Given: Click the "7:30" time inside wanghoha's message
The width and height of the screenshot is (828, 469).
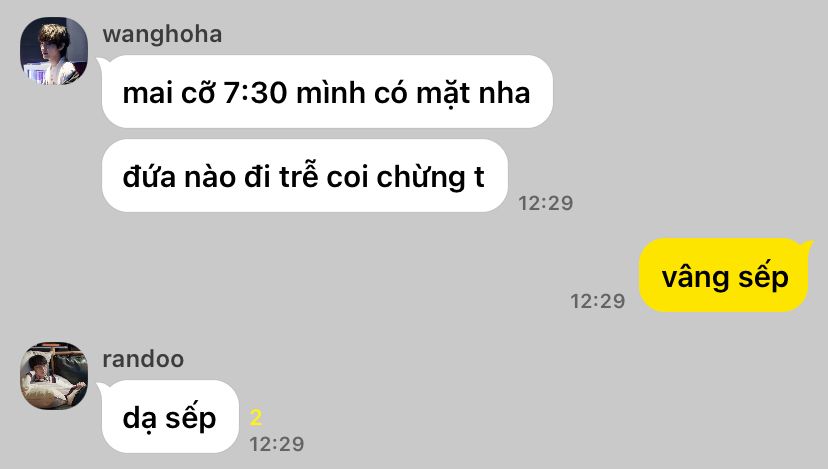Looking at the screenshot, I should coord(255,93).
